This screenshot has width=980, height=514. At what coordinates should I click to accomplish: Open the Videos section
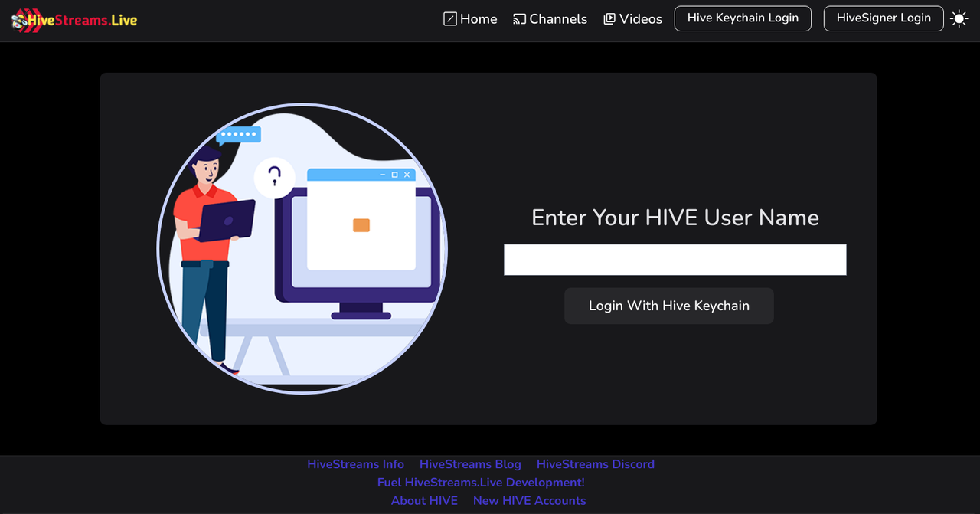(x=632, y=19)
